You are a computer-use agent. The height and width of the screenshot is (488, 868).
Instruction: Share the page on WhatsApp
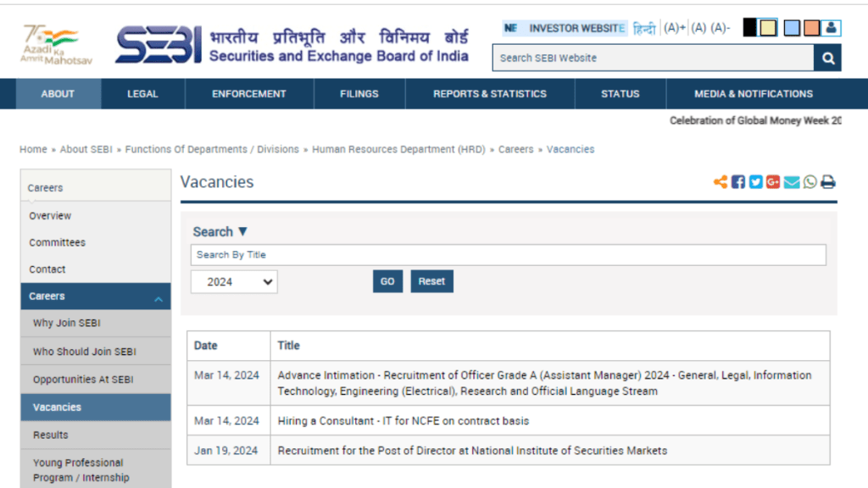[810, 182]
